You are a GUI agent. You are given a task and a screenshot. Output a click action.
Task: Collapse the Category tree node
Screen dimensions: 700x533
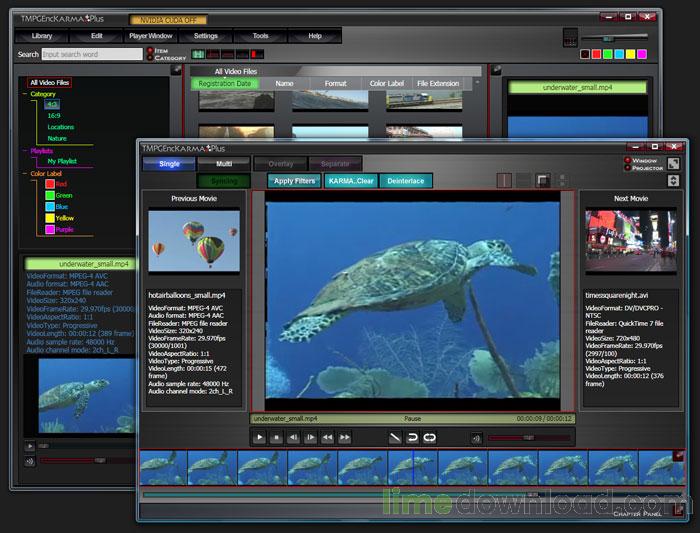click(x=25, y=94)
